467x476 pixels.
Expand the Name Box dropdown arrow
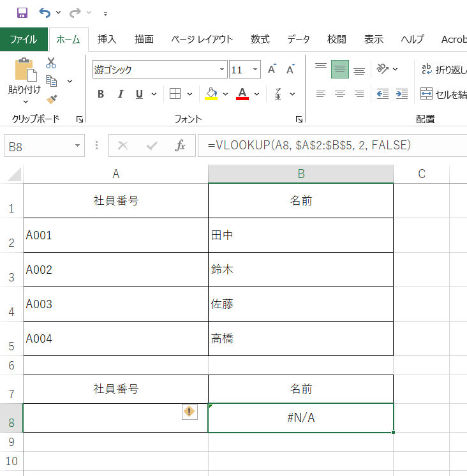(x=78, y=146)
